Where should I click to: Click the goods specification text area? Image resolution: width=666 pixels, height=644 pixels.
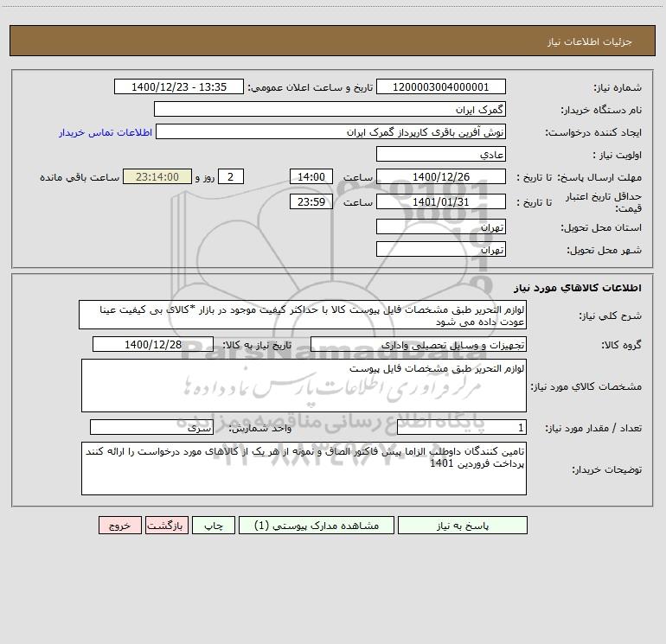(x=304, y=386)
